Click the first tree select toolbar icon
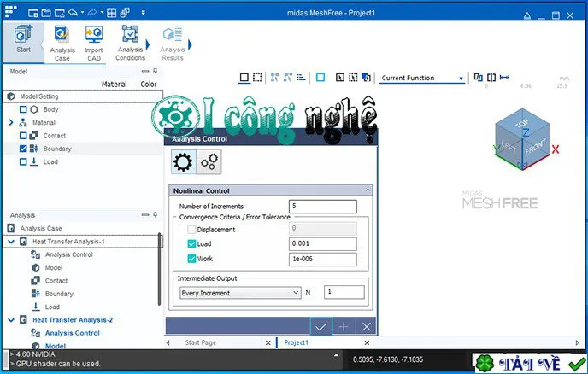The image size is (588, 374). point(275,77)
